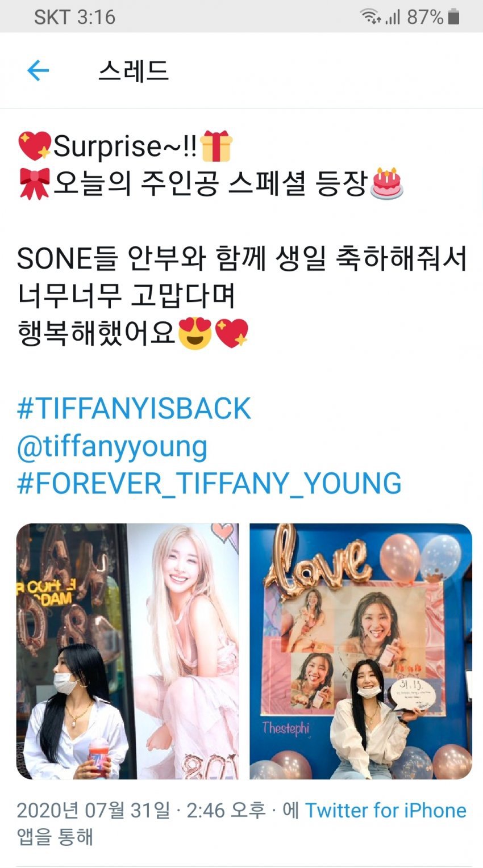Tap the red ribbon bow emoji
Screen dimensions: 483x868
[34, 183]
